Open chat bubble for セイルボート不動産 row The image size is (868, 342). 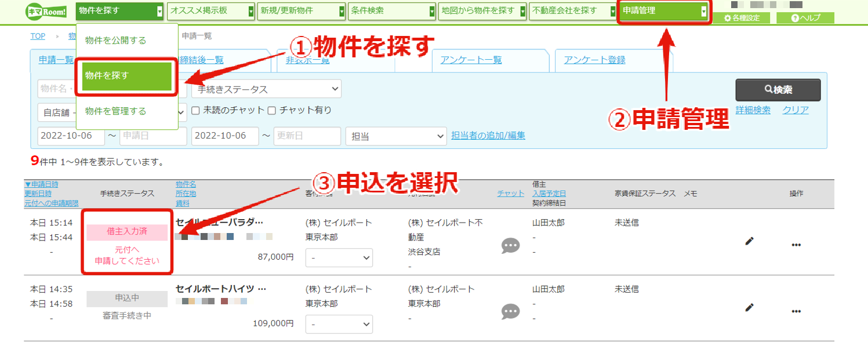click(510, 246)
